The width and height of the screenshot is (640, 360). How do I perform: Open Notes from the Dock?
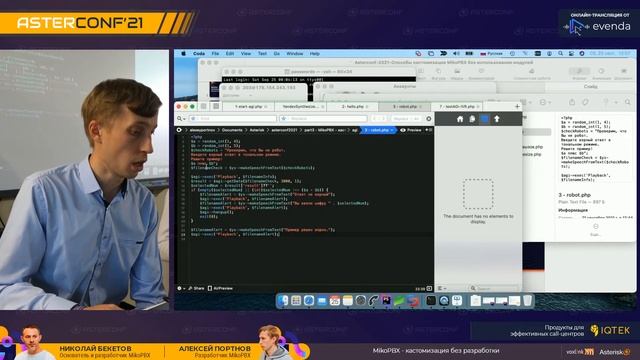[348, 301]
